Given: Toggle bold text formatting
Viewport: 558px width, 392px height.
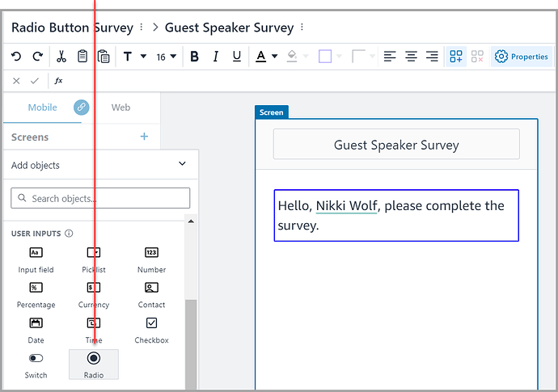Looking at the screenshot, I should pos(194,57).
